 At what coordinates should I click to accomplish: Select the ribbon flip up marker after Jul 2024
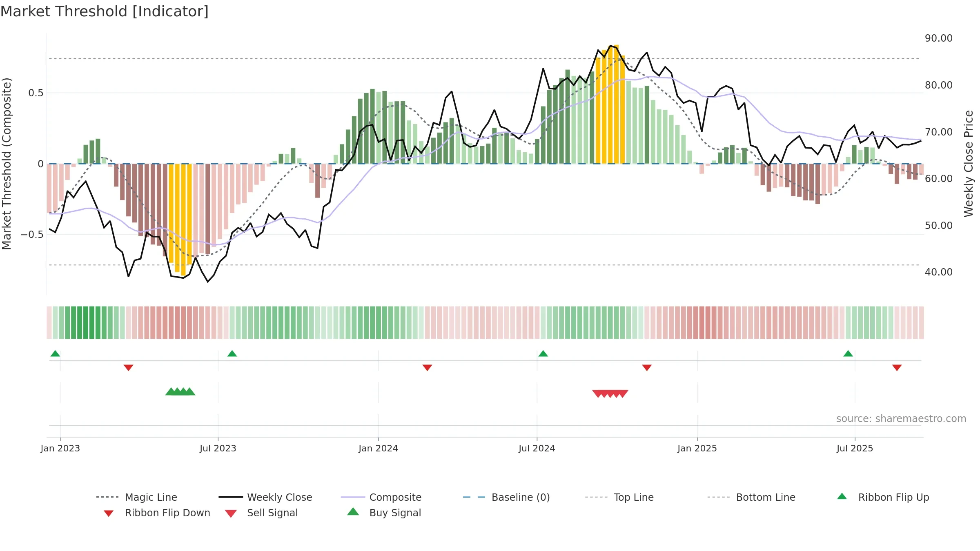[543, 353]
